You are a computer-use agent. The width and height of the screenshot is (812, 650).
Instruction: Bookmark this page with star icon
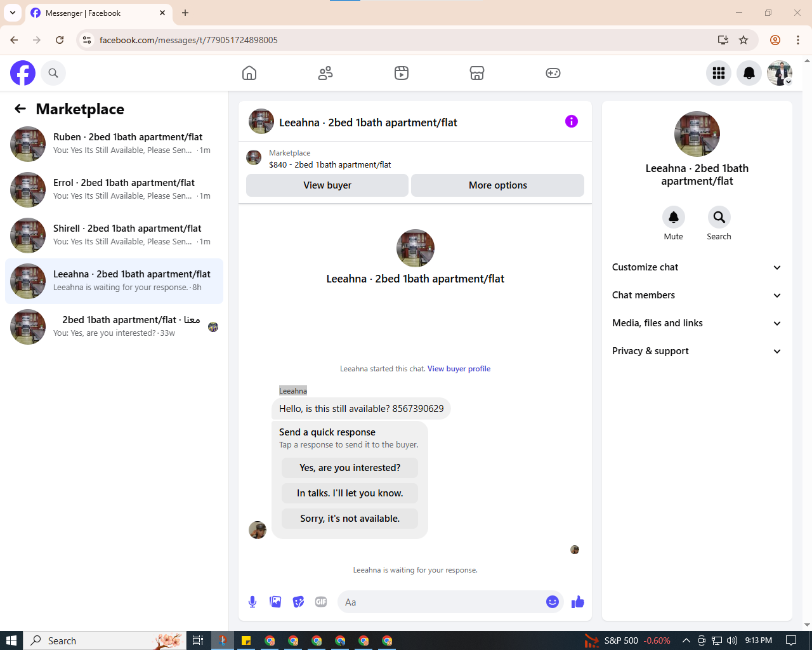(743, 40)
